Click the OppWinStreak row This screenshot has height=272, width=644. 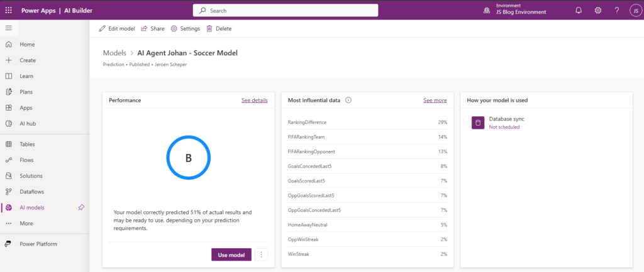(x=367, y=239)
